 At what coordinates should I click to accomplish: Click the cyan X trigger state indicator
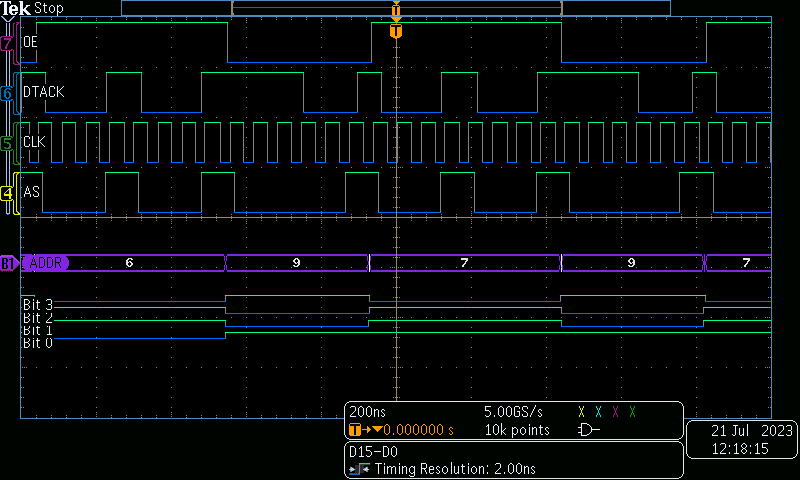click(598, 412)
